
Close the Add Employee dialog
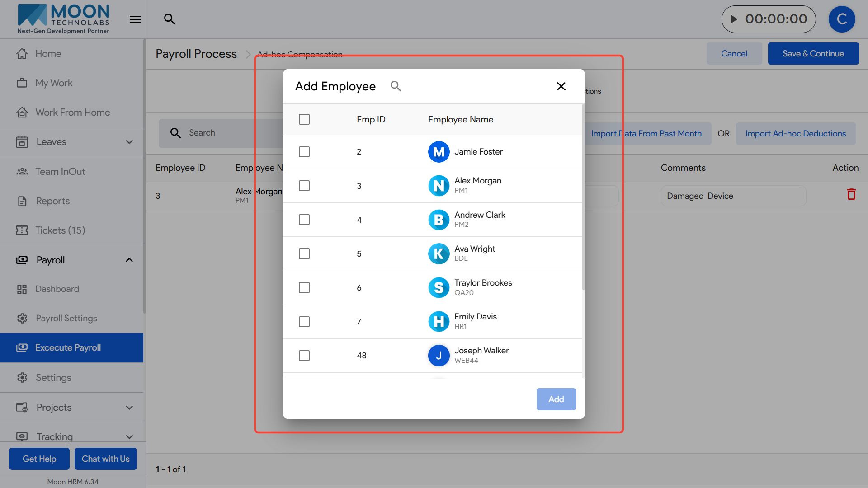[561, 86]
